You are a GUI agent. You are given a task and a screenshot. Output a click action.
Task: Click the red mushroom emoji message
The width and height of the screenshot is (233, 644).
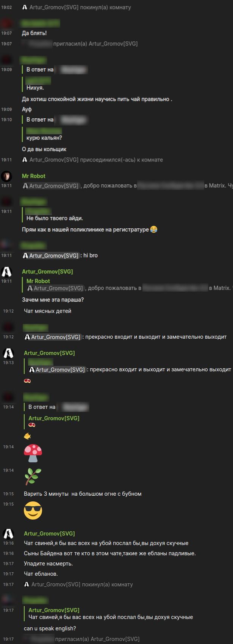click(x=33, y=453)
